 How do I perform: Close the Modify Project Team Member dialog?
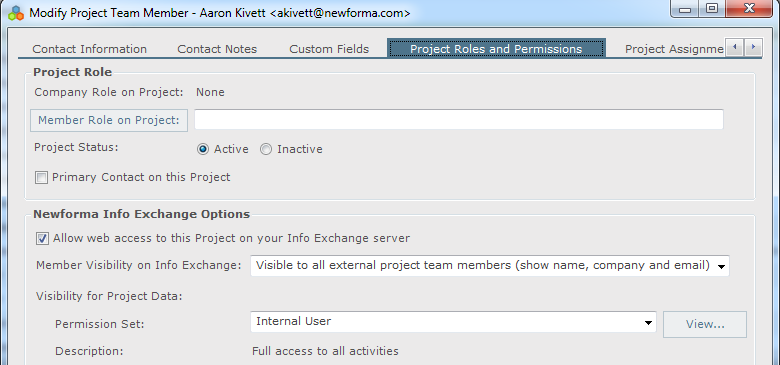(x=750, y=8)
